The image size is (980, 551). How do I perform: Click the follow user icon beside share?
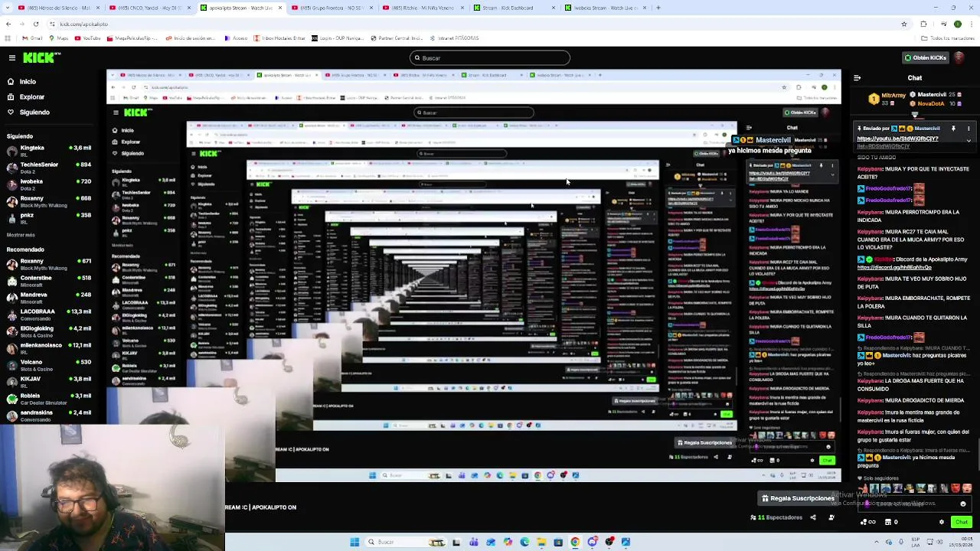pyautogui.click(x=831, y=518)
